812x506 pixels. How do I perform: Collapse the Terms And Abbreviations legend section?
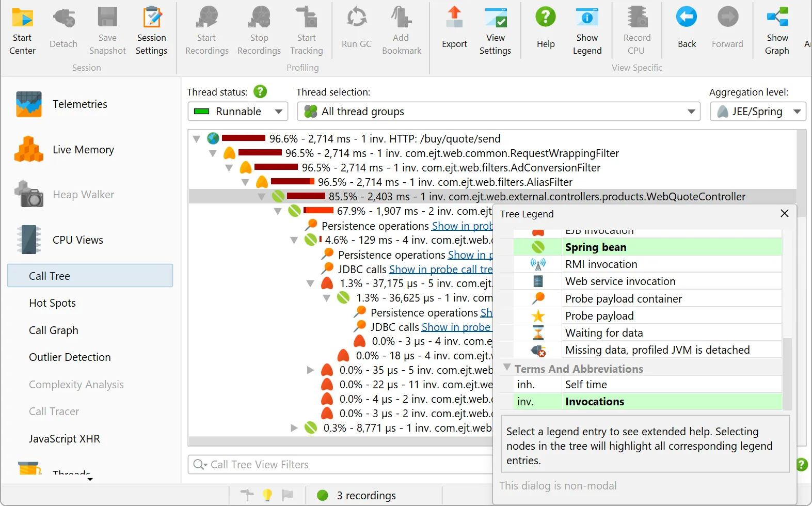point(507,368)
